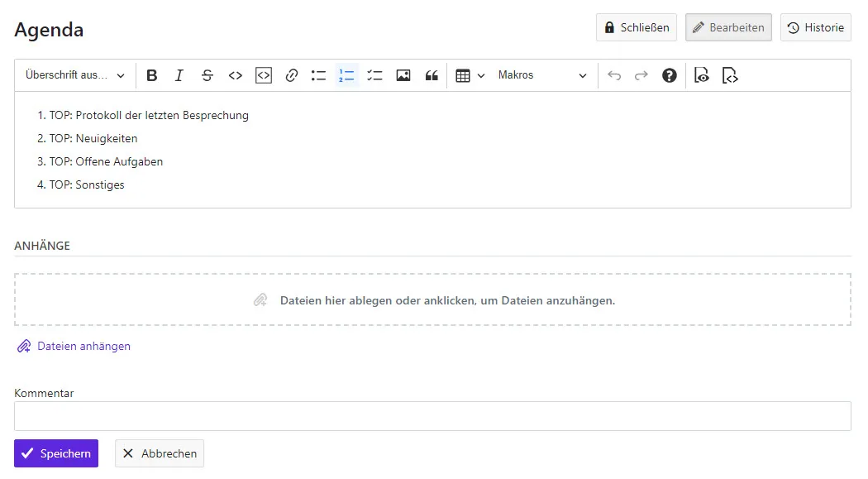The width and height of the screenshot is (868, 479).
Task: Toggle the numbered list option
Action: point(347,75)
